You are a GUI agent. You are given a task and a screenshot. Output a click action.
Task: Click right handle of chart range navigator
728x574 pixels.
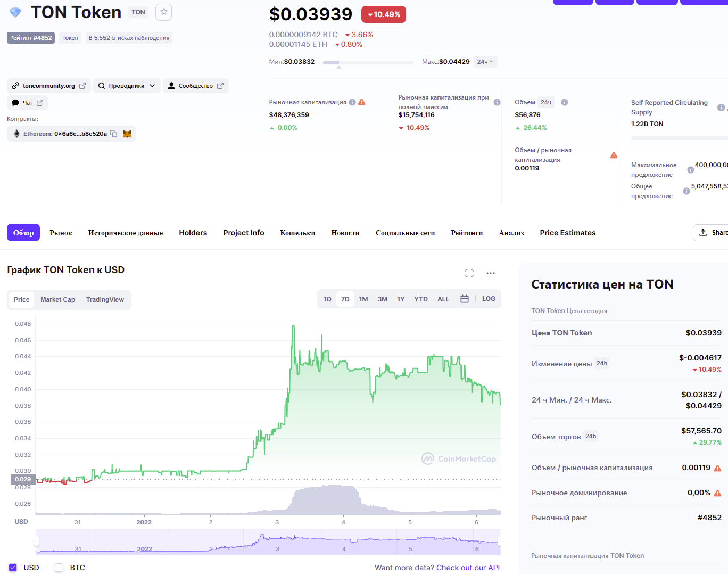pos(500,542)
